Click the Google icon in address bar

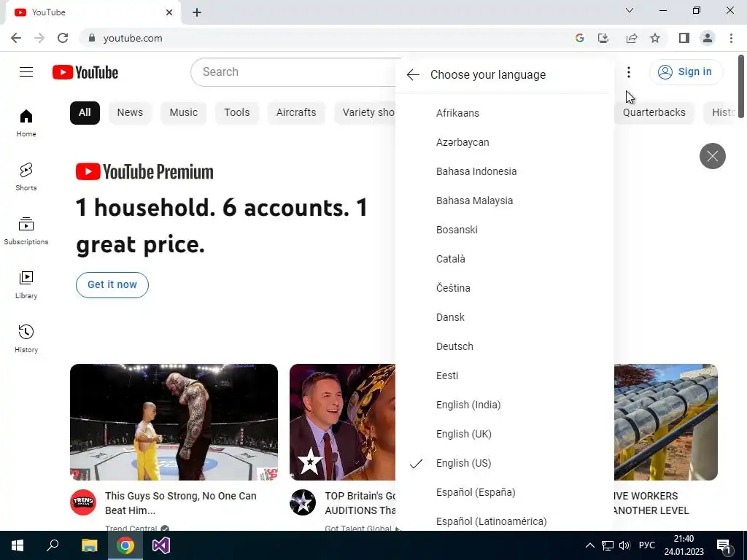(x=580, y=38)
